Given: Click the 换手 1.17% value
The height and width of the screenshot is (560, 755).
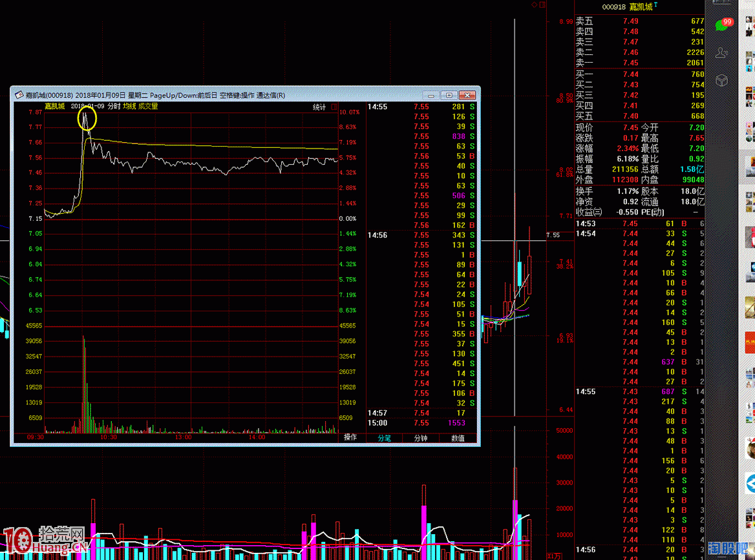Looking at the screenshot, I should pyautogui.click(x=628, y=191).
